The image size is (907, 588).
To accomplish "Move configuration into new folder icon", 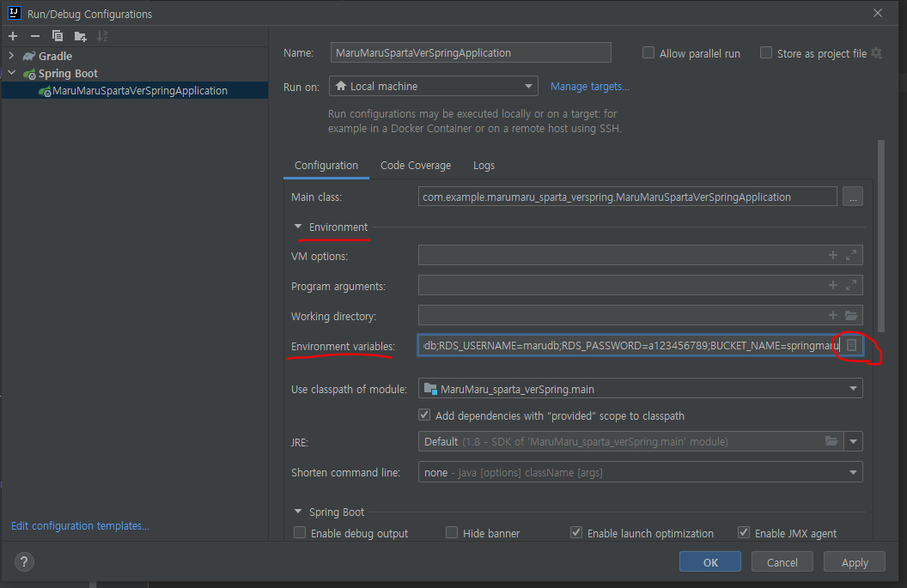I will (81, 36).
